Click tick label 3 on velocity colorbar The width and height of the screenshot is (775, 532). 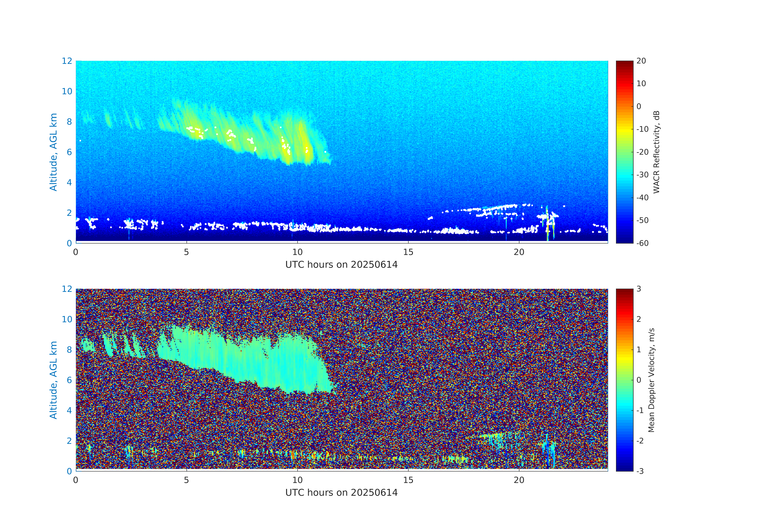[639, 289]
